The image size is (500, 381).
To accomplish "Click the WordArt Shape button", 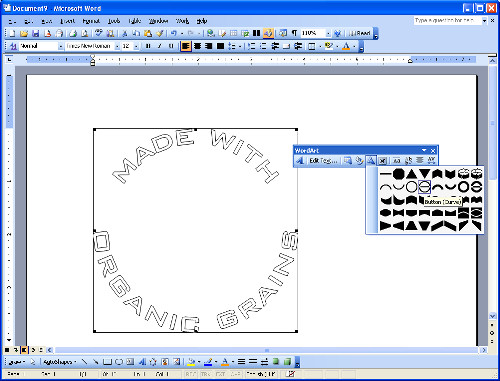I will [370, 161].
